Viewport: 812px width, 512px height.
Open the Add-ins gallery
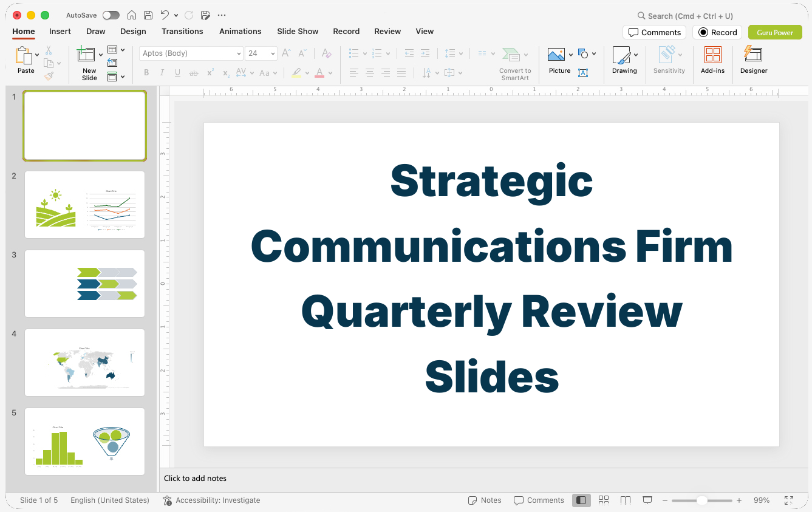(712, 60)
